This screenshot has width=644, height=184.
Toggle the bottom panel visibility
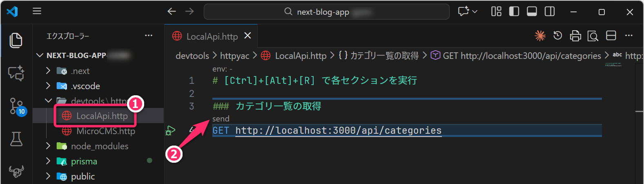[x=532, y=12]
